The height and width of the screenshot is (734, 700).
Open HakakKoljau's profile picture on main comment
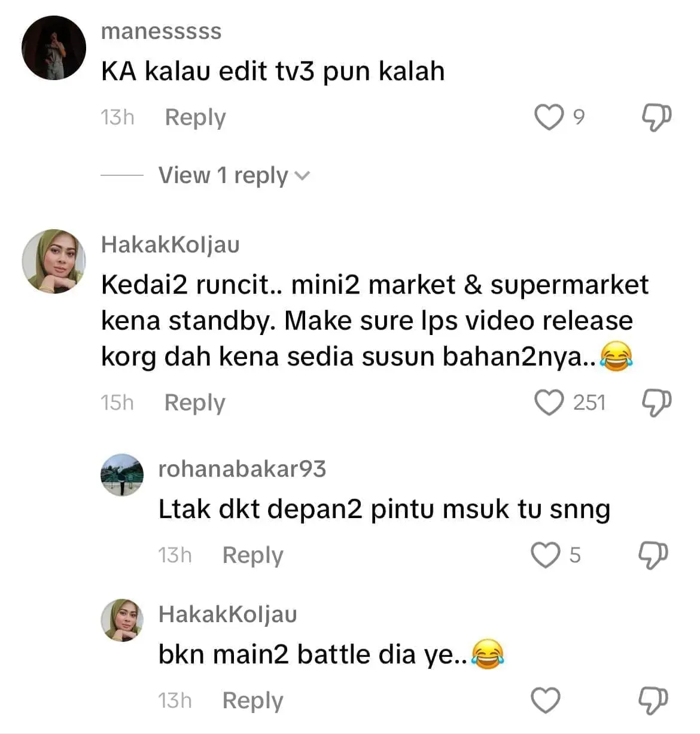[54, 261]
